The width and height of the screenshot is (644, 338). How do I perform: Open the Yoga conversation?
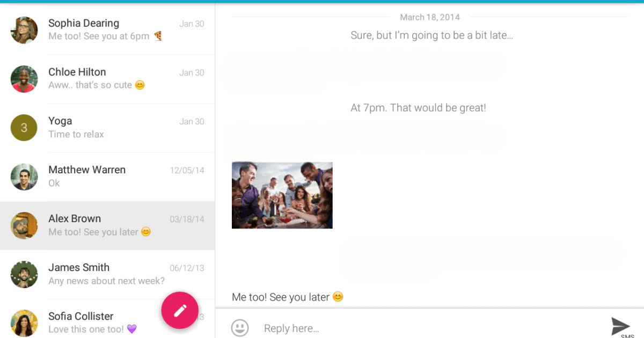point(107,127)
